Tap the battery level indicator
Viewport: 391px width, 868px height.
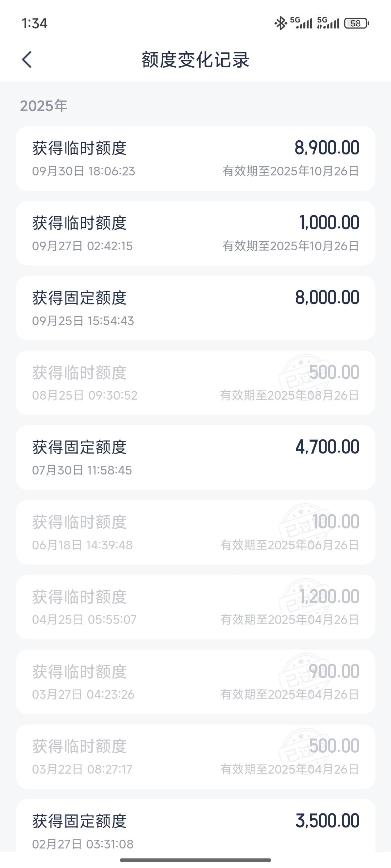click(x=356, y=24)
